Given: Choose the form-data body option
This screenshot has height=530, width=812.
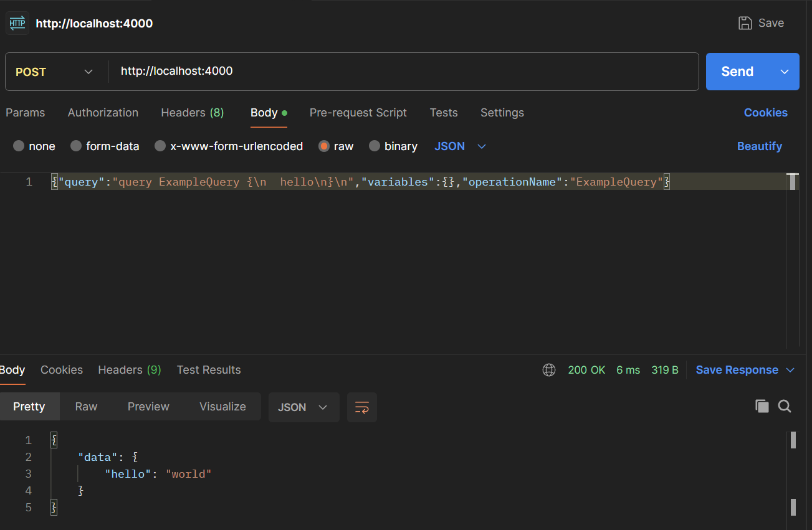Looking at the screenshot, I should pos(76,146).
